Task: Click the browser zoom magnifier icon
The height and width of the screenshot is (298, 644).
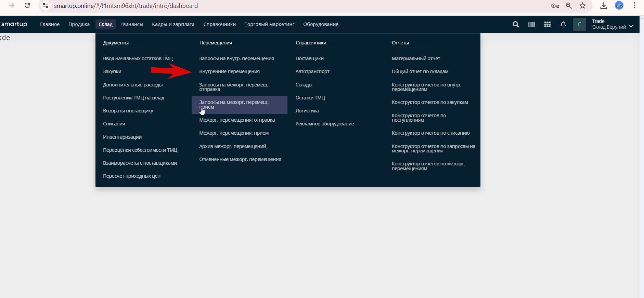Action: coord(569,5)
